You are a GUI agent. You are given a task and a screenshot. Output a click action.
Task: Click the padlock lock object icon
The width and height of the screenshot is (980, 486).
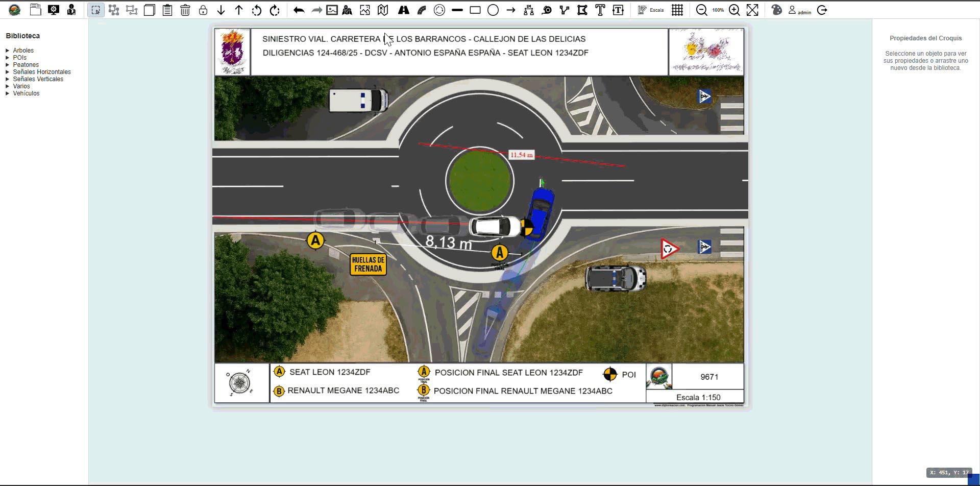click(203, 10)
